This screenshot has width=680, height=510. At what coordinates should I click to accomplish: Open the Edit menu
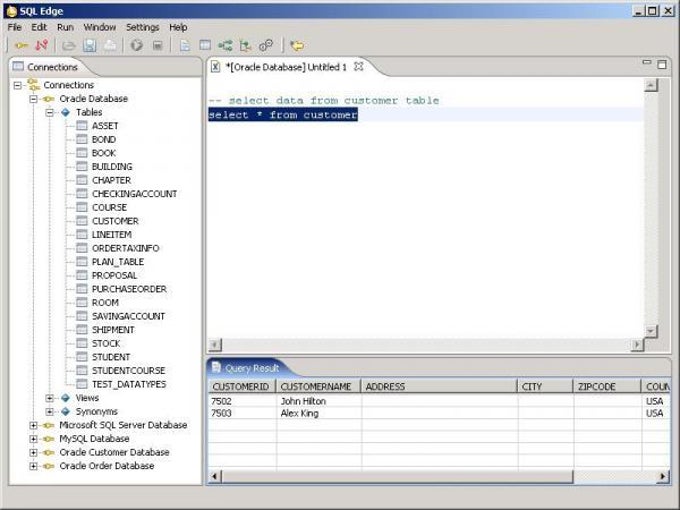[39, 27]
